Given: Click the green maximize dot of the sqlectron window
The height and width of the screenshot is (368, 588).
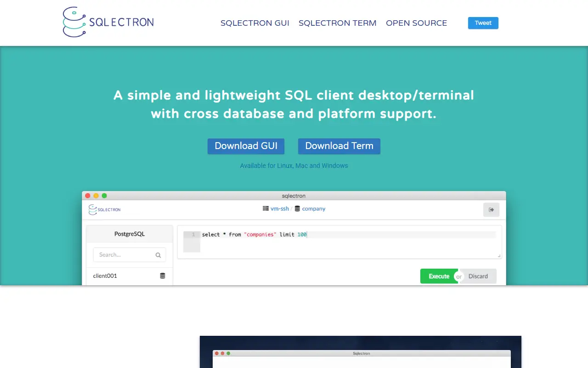Looking at the screenshot, I should coord(104,195).
